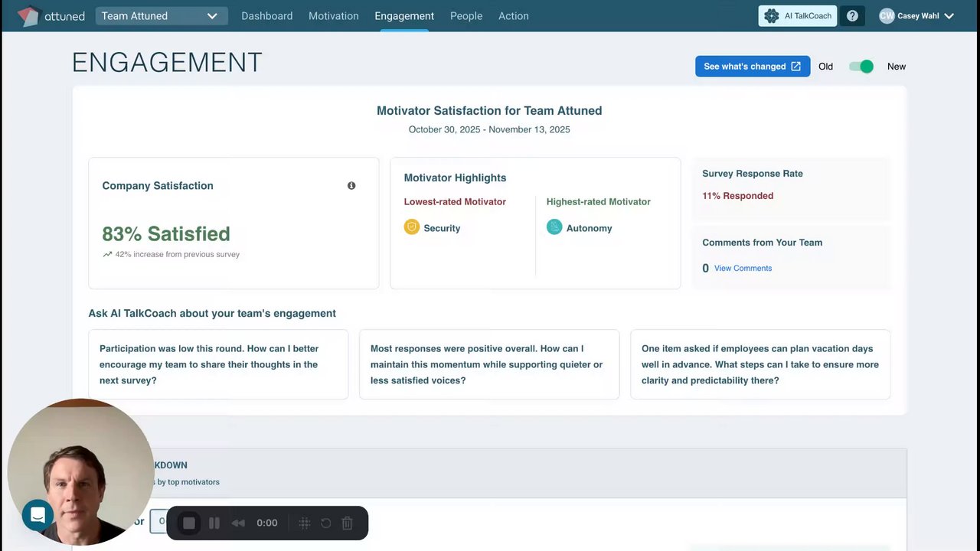Select the maintain this momentum prompt card
This screenshot has height=551, width=980.
(x=489, y=364)
